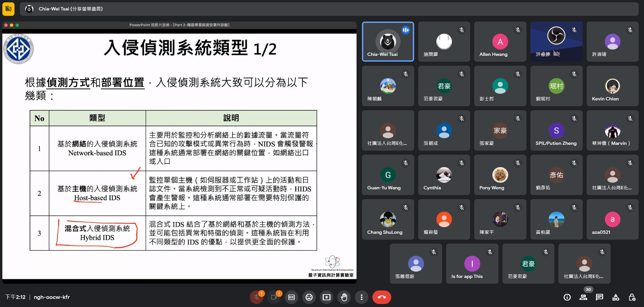
Task: Open meeting details info panel
Action: [567, 297]
